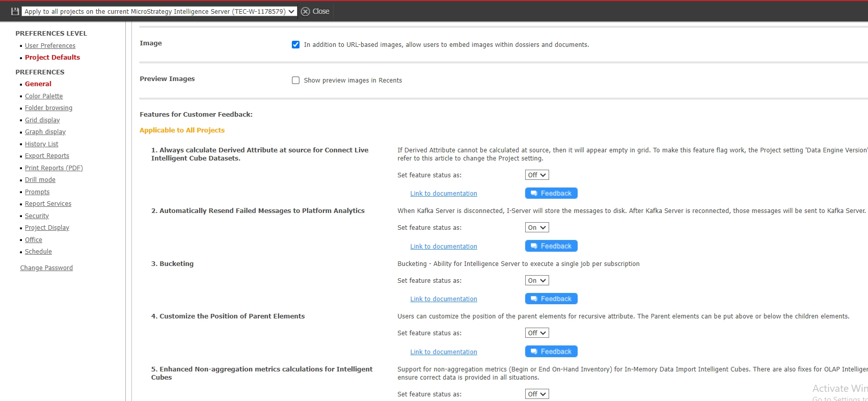Open the Color Palette preferences
The height and width of the screenshot is (401, 868).
coord(44,96)
